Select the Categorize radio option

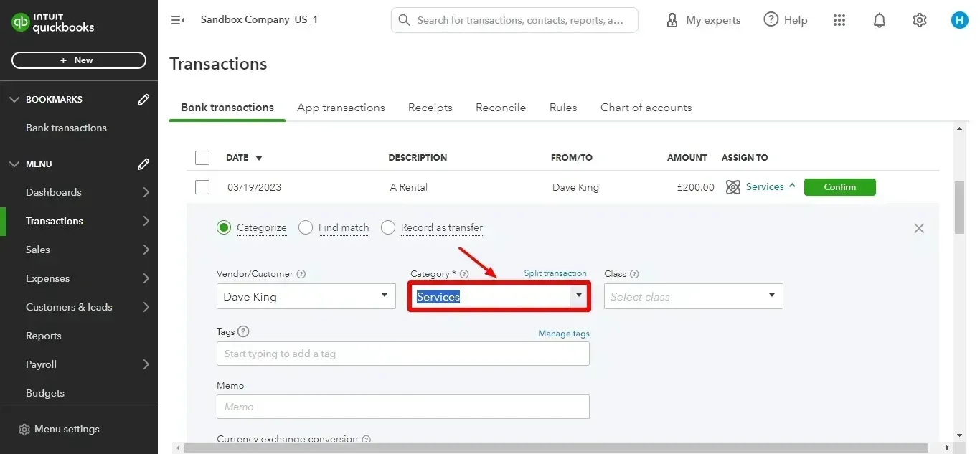[x=224, y=227]
